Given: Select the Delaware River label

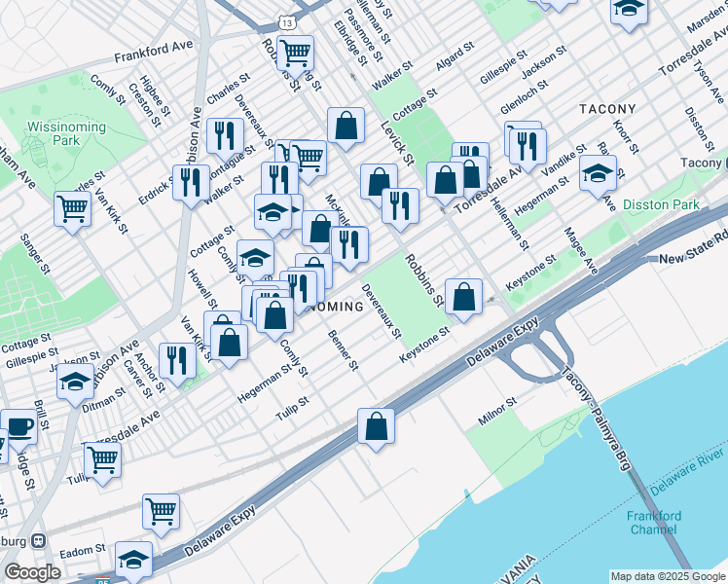Looking at the screenshot, I should pyautogui.click(x=687, y=472).
